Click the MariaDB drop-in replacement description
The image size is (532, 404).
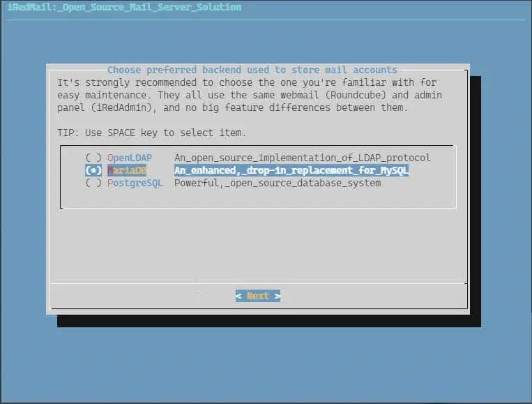(291, 170)
